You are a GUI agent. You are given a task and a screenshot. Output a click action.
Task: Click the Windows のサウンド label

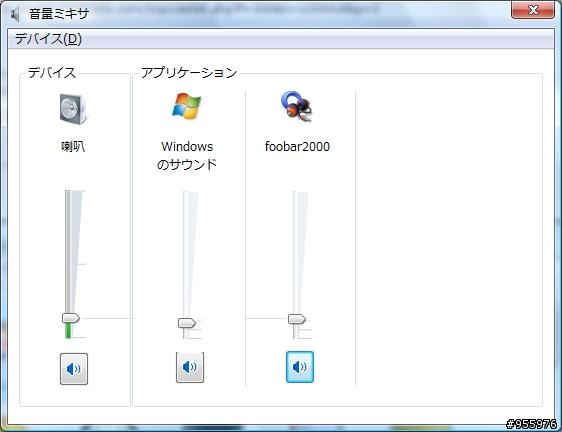187,155
